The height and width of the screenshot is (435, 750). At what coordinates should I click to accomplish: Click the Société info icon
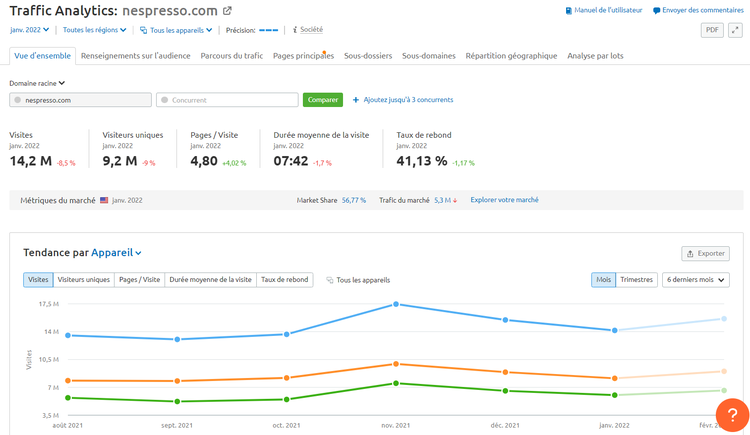point(295,30)
